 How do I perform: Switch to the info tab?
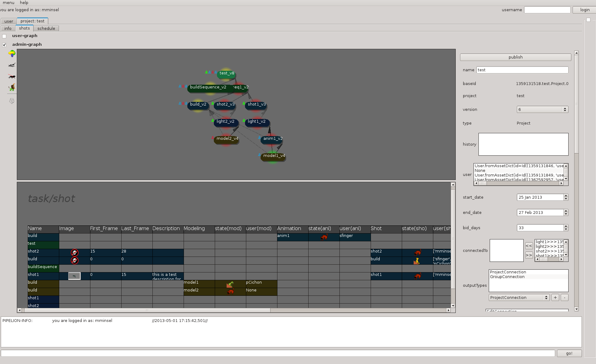pyautogui.click(x=8, y=29)
